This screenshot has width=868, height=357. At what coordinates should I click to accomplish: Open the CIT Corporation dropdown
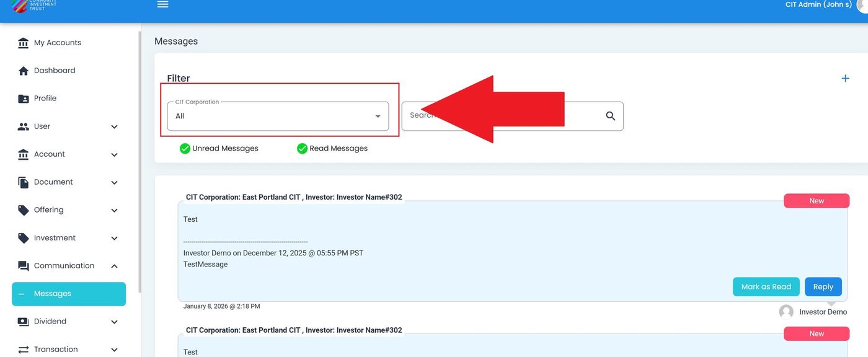point(278,116)
